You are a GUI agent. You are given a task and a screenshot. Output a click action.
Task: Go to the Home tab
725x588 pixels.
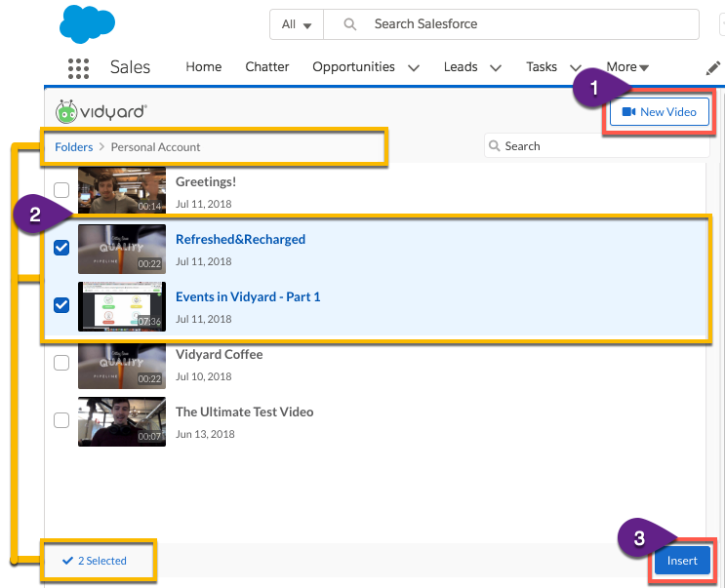pyautogui.click(x=203, y=67)
